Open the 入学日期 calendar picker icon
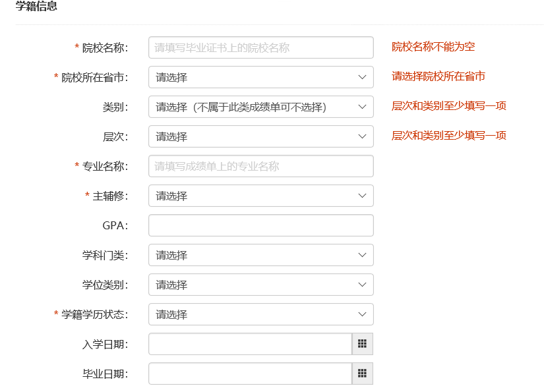 [x=362, y=344]
